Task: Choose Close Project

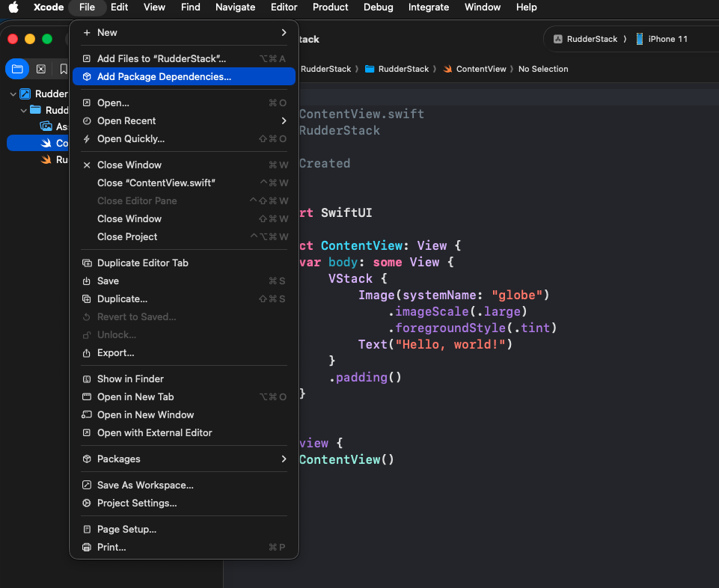Action: (184, 236)
